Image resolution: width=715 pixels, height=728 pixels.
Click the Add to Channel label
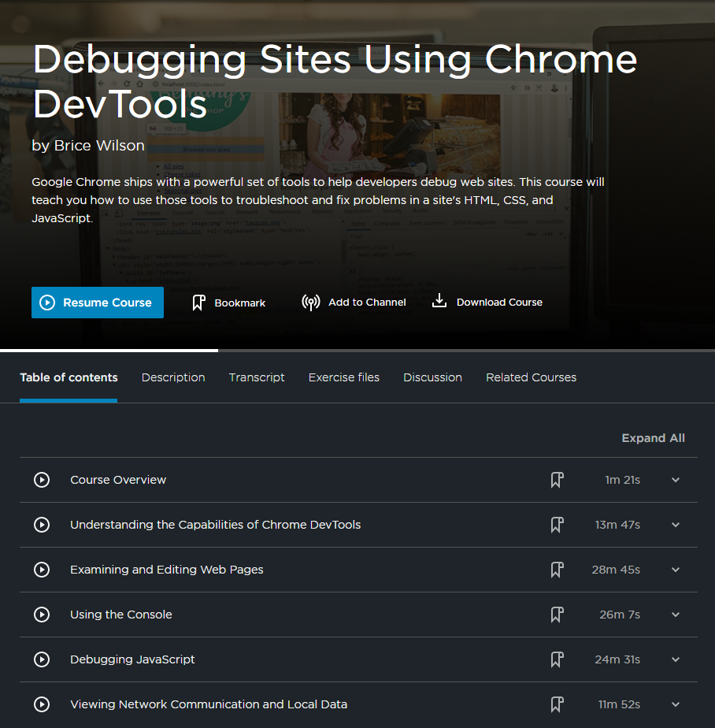pos(367,303)
